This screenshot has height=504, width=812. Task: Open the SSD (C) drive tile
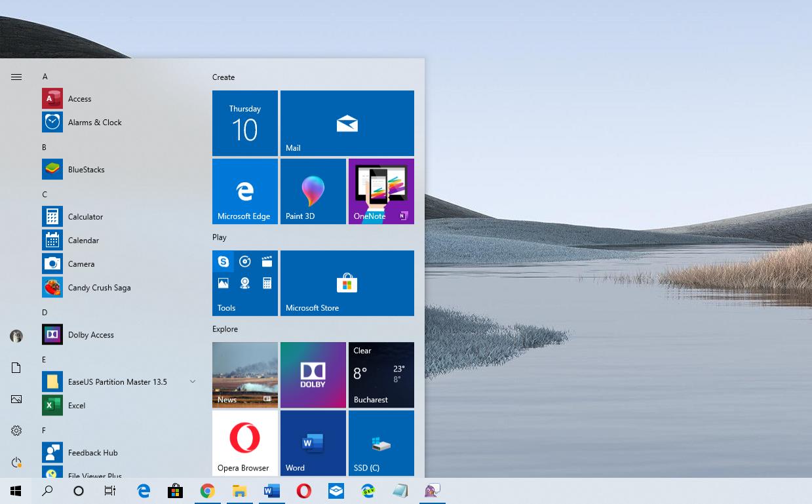click(381, 443)
